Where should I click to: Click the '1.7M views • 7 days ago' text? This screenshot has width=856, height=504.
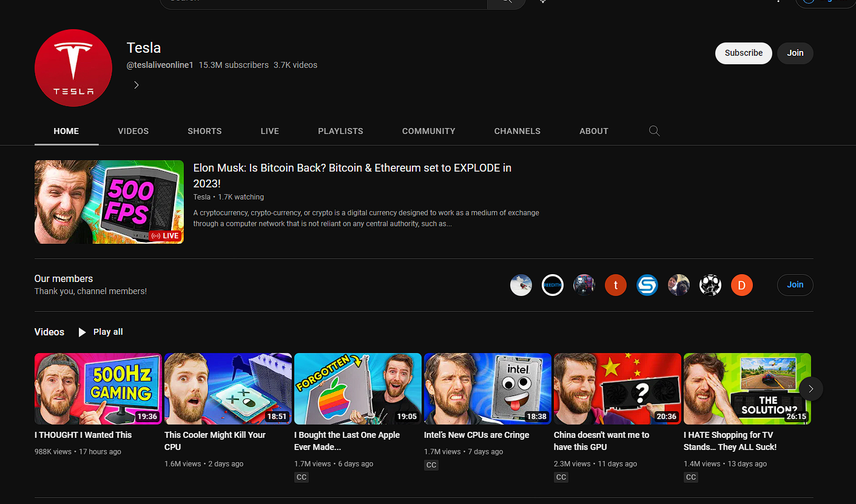pos(463,452)
